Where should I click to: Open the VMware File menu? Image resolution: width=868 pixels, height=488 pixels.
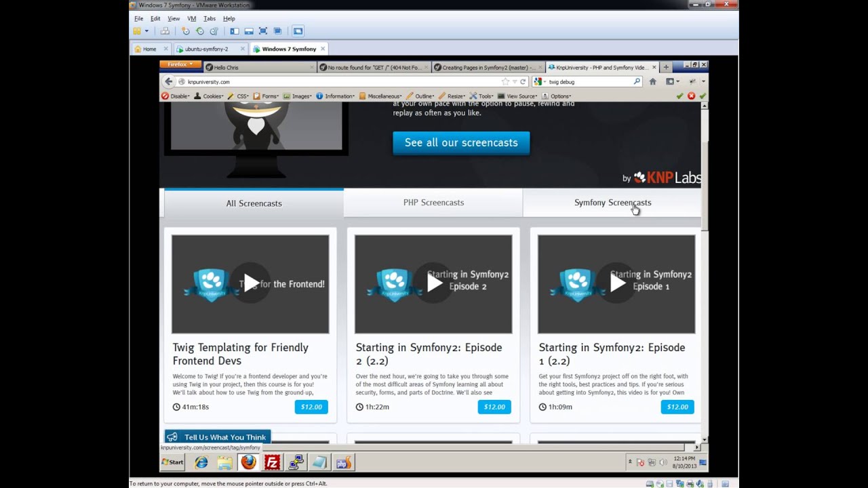point(138,18)
